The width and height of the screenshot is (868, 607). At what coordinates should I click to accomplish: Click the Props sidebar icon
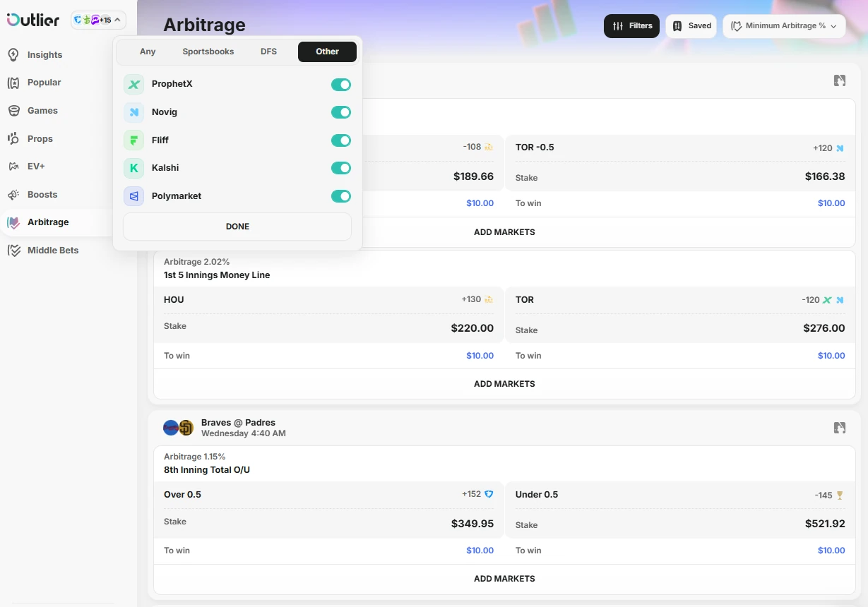(x=13, y=138)
